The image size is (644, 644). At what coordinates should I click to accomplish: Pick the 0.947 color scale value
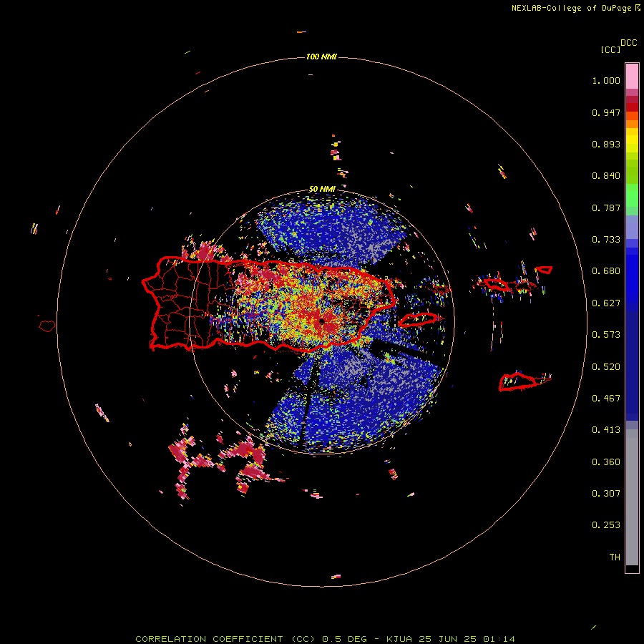[x=606, y=112]
